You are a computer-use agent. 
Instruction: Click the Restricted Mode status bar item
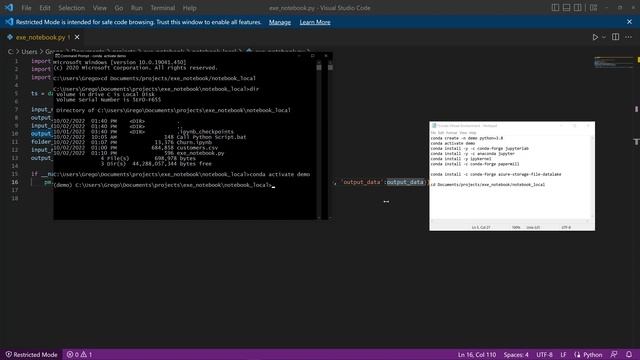pyautogui.click(x=31, y=355)
